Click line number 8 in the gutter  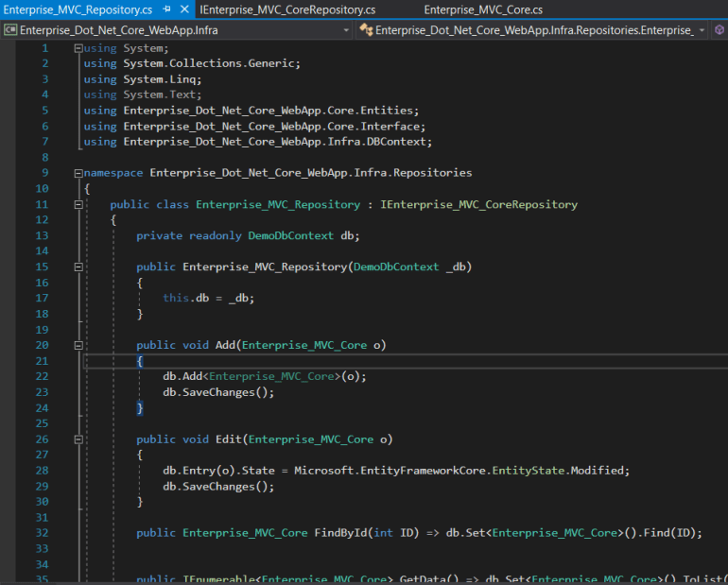pos(45,157)
